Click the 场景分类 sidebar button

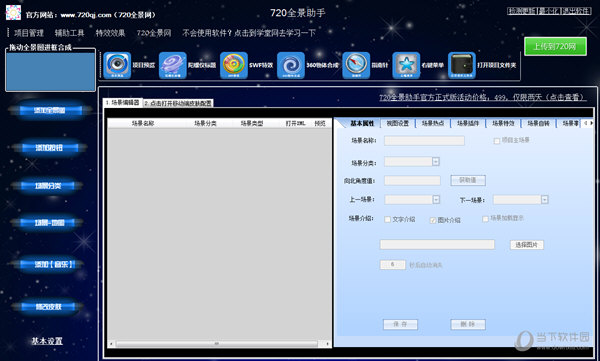pyautogui.click(x=48, y=186)
